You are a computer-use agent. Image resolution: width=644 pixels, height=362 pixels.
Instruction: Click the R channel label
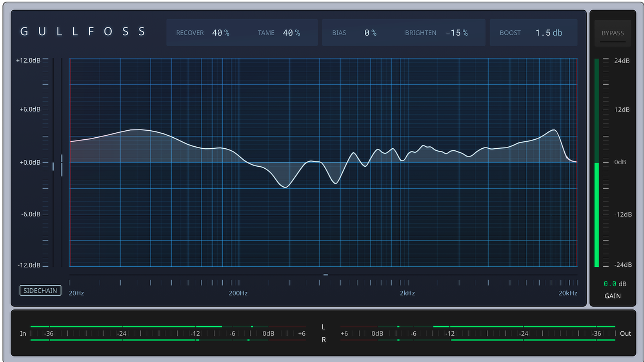(x=324, y=340)
